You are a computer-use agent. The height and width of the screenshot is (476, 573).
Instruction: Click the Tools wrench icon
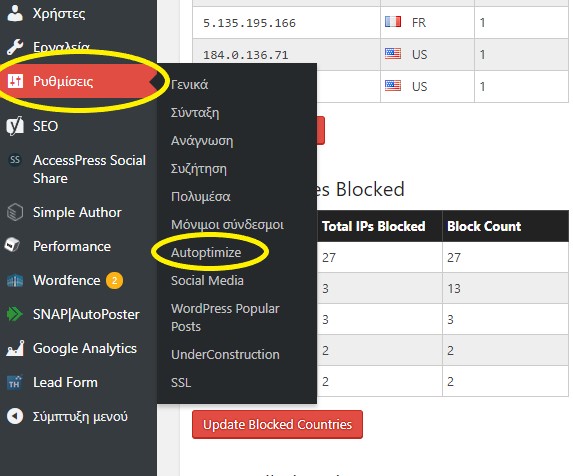pos(15,47)
